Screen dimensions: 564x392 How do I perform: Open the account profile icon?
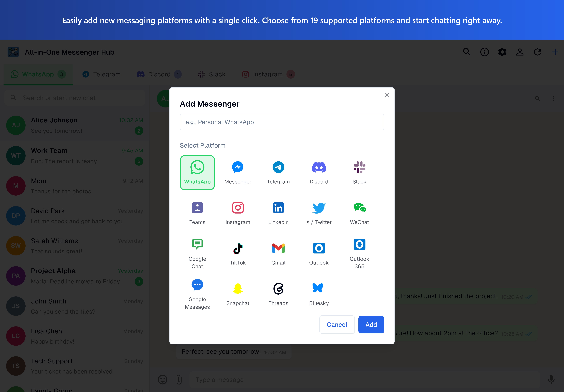520,52
